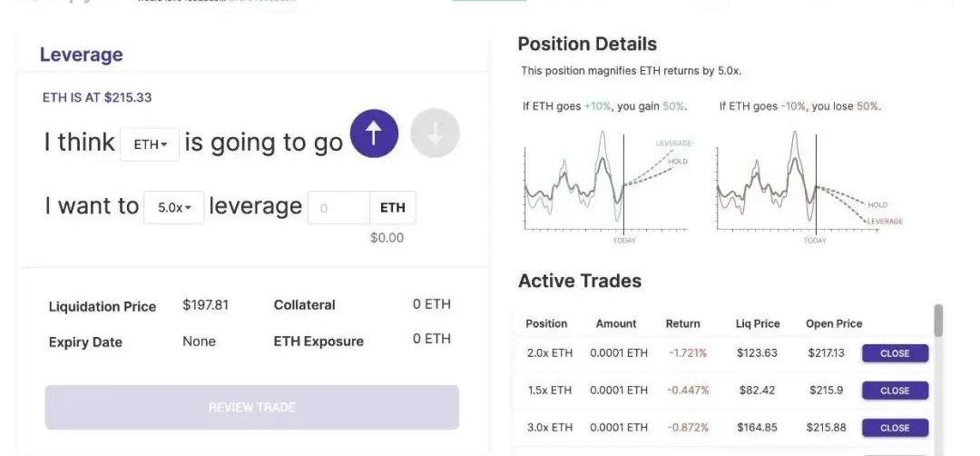Click the ETH amount input field
Image resolution: width=980 pixels, height=456 pixels.
click(x=338, y=208)
